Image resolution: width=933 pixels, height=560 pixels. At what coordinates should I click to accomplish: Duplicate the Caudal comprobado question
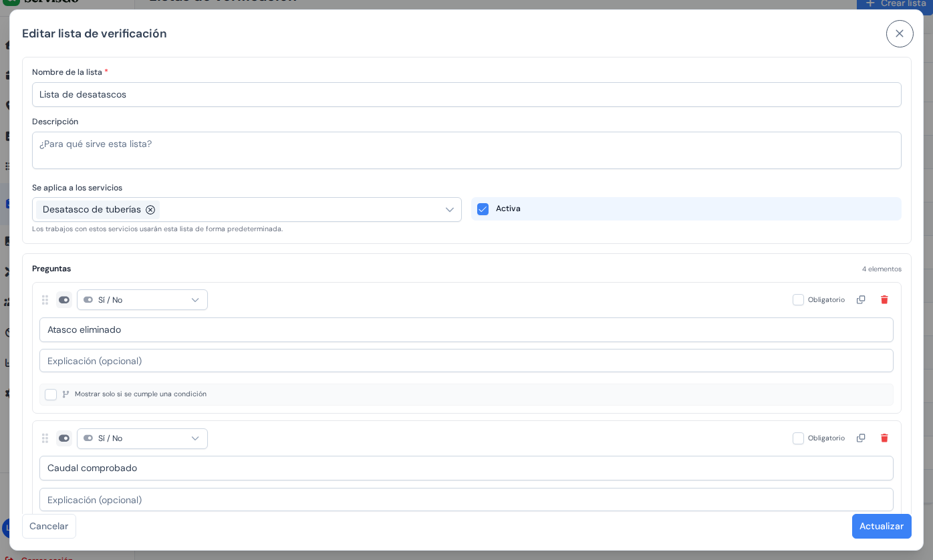[861, 438]
